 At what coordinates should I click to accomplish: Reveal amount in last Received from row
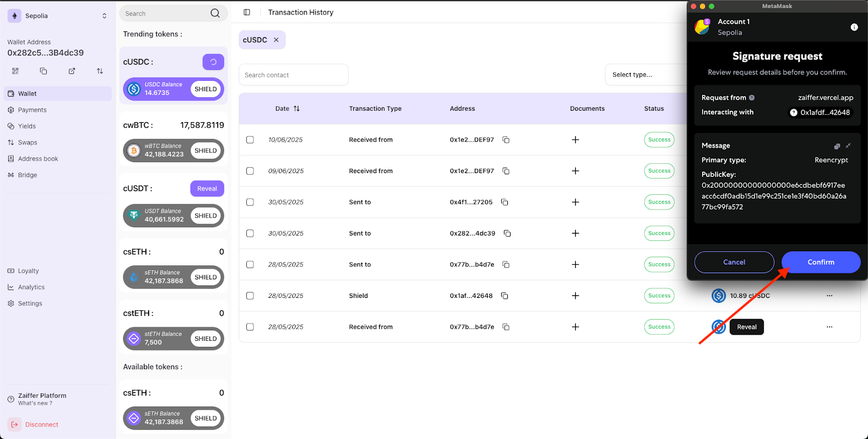pos(746,327)
